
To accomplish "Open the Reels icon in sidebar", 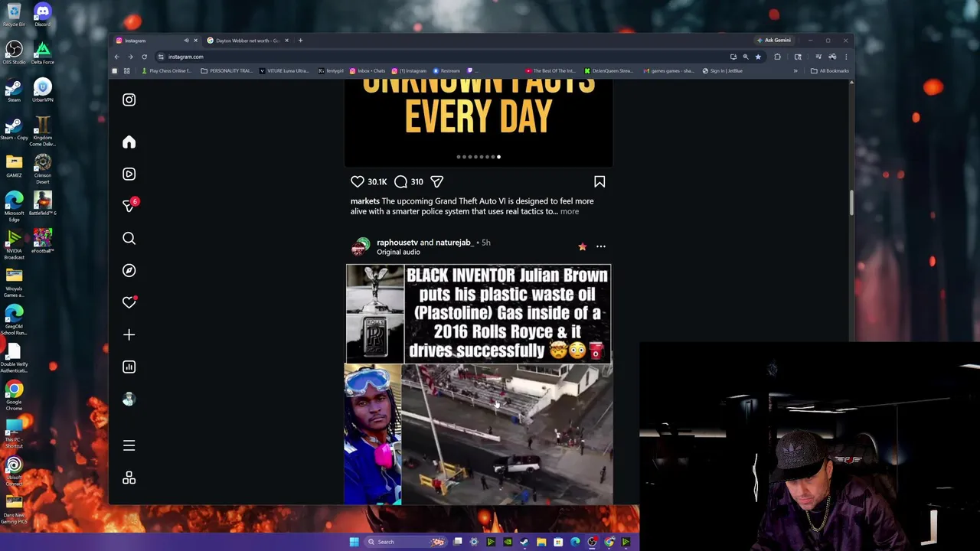I will pyautogui.click(x=129, y=174).
